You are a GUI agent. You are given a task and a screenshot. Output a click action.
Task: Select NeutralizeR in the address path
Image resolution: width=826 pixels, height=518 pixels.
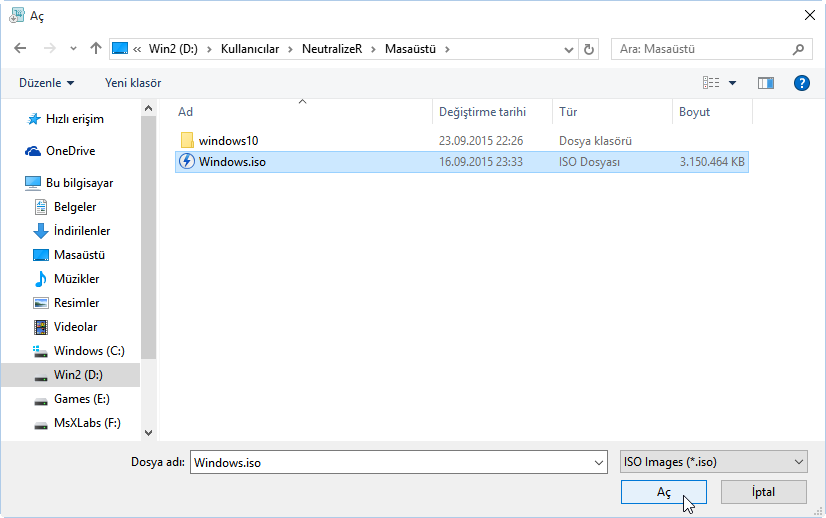332,49
